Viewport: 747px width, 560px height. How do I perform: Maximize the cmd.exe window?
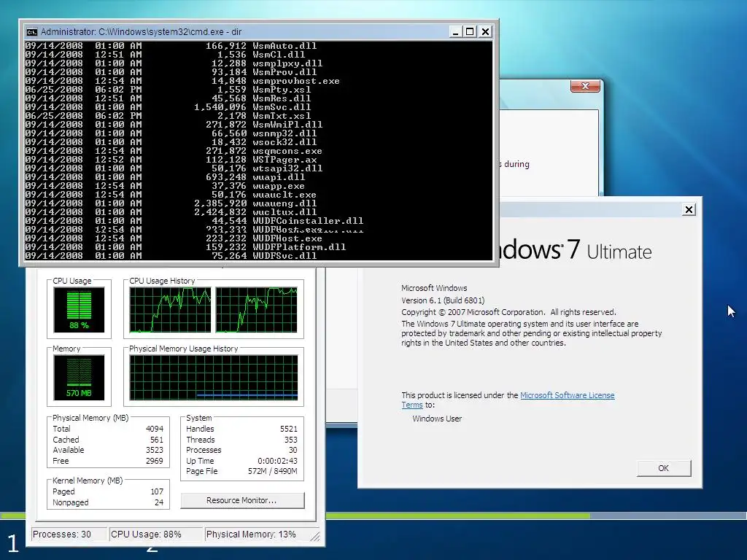pos(471,32)
